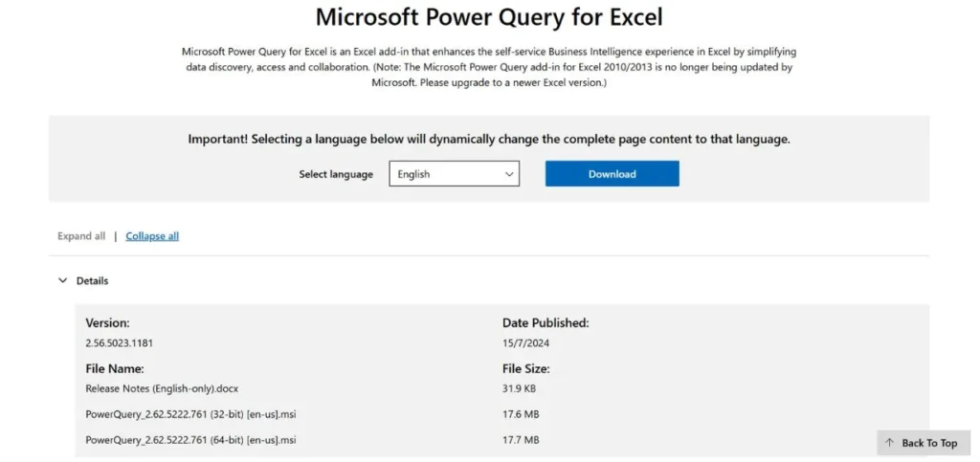980x462 pixels.
Task: Open the Select language combo box
Action: point(454,174)
